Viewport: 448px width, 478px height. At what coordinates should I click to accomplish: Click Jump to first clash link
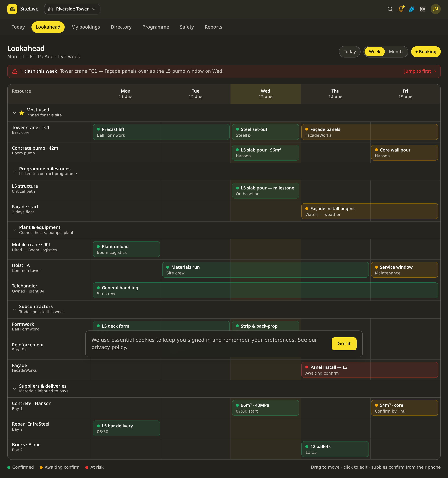(420, 71)
